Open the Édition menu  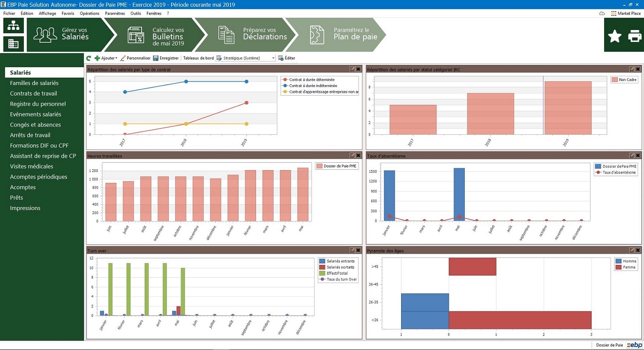point(27,14)
